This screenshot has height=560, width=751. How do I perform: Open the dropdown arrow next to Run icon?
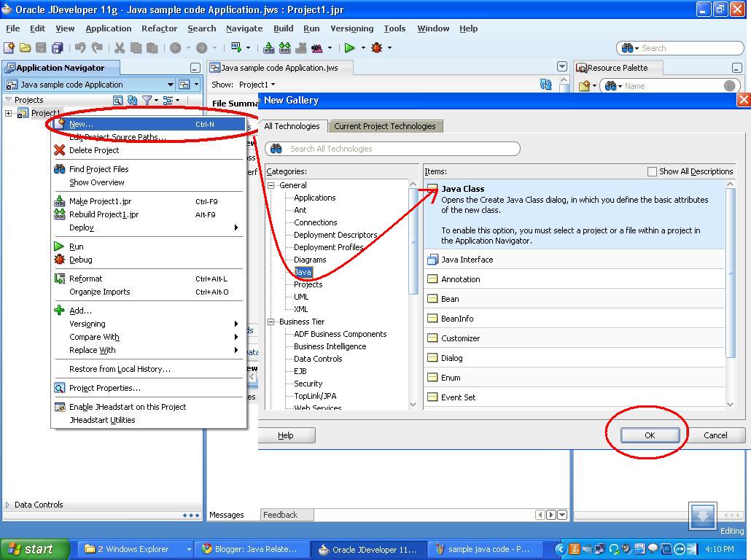point(363,47)
